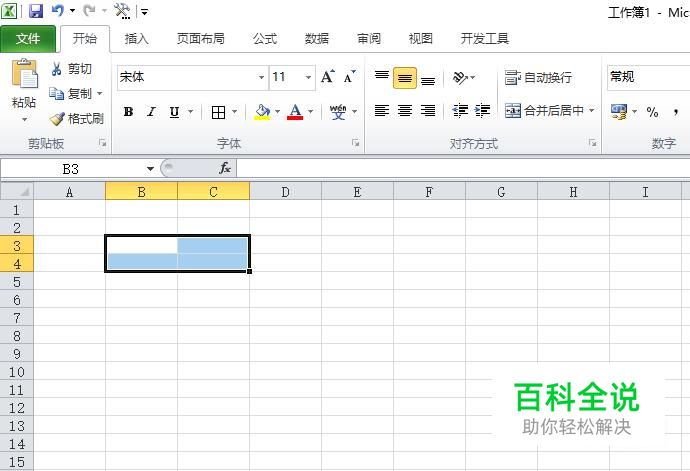Viewport: 690px width, 471px height.
Task: Toggle align text left
Action: tap(382, 110)
